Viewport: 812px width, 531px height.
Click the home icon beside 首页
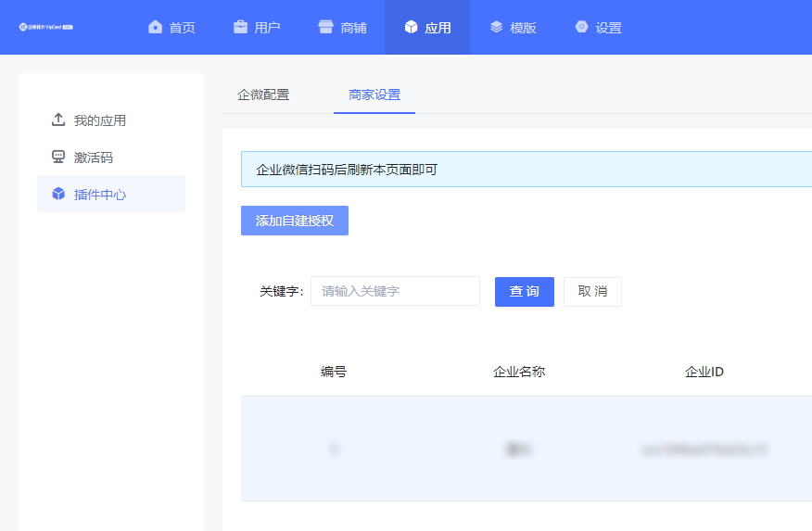tap(155, 27)
